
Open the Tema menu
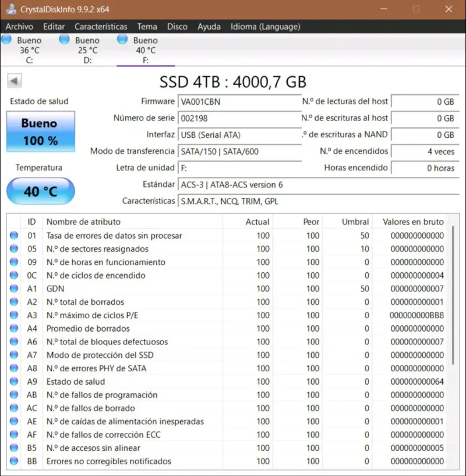(x=147, y=27)
